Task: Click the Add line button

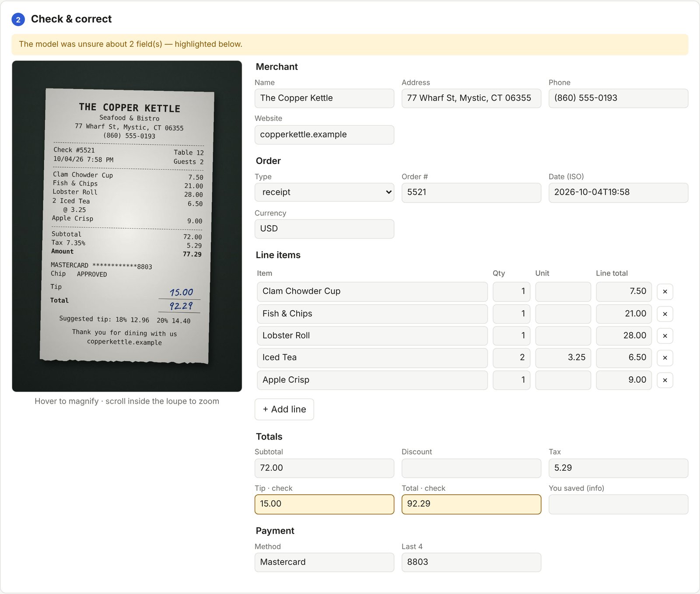Action: point(284,409)
